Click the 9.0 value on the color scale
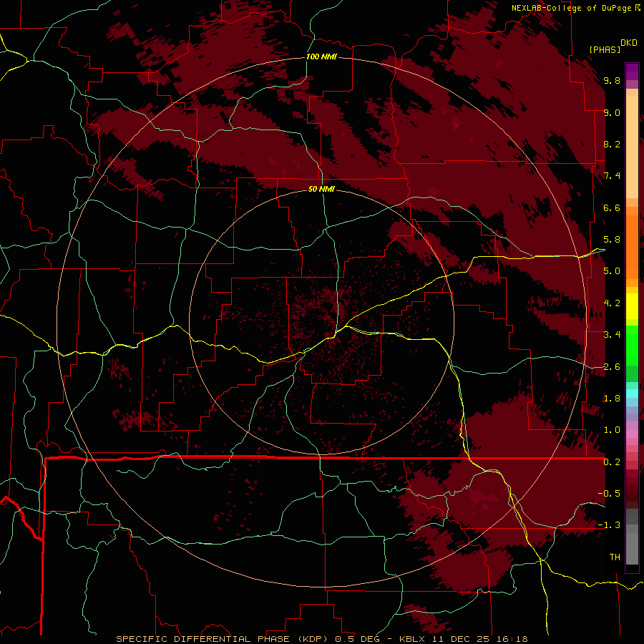 point(612,112)
